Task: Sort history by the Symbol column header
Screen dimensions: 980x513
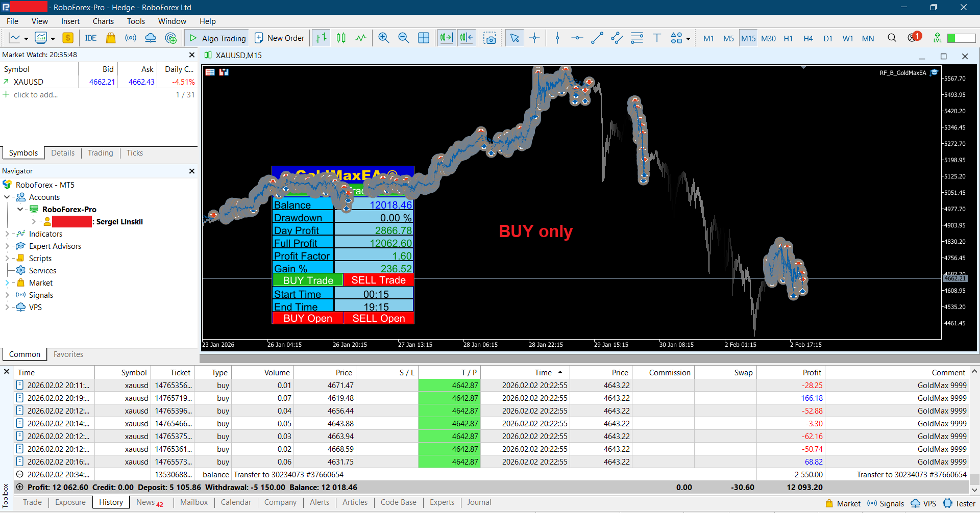Action: [122, 373]
